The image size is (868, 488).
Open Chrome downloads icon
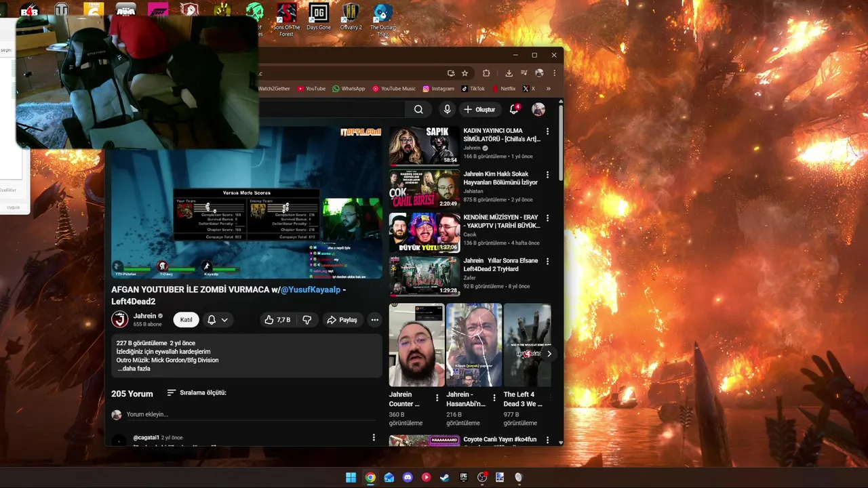click(509, 73)
